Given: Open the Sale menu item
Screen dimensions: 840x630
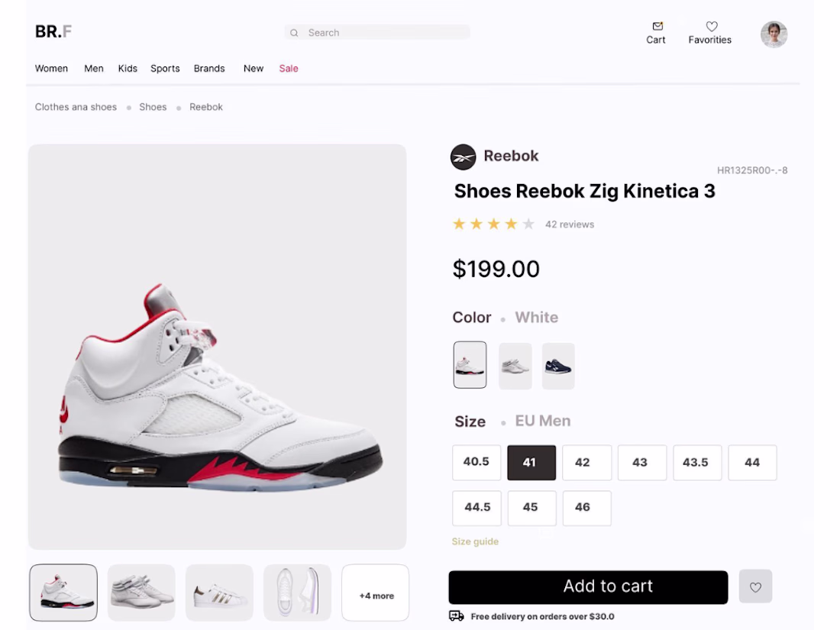Looking at the screenshot, I should point(289,69).
